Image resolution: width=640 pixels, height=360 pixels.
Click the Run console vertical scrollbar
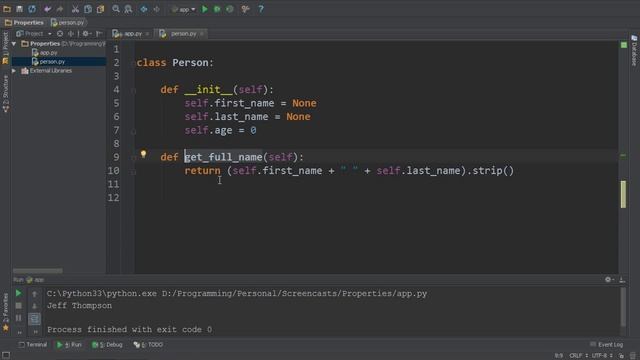623,307
